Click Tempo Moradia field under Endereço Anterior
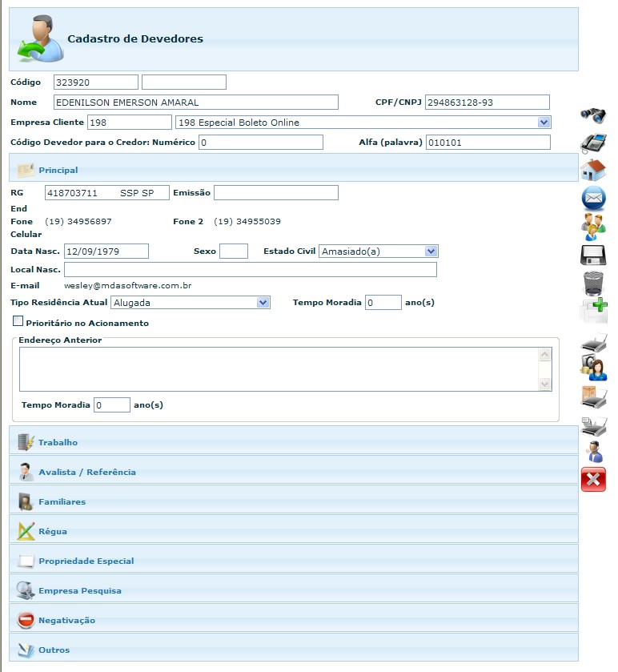 pyautogui.click(x=112, y=405)
